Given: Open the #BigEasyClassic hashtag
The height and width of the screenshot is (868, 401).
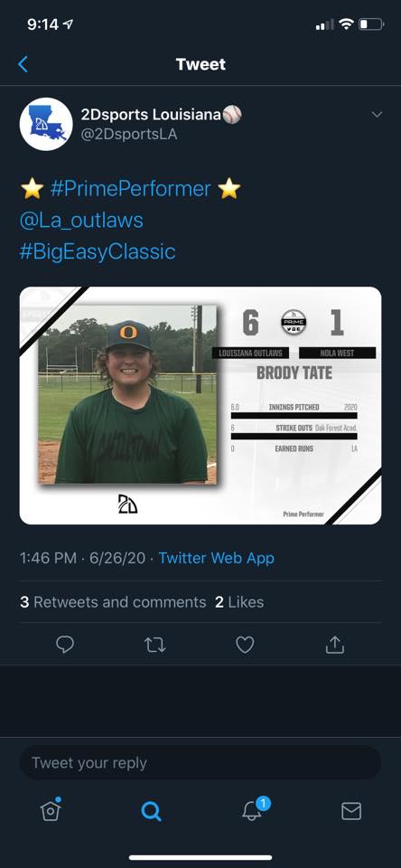Looking at the screenshot, I should pos(98,252).
